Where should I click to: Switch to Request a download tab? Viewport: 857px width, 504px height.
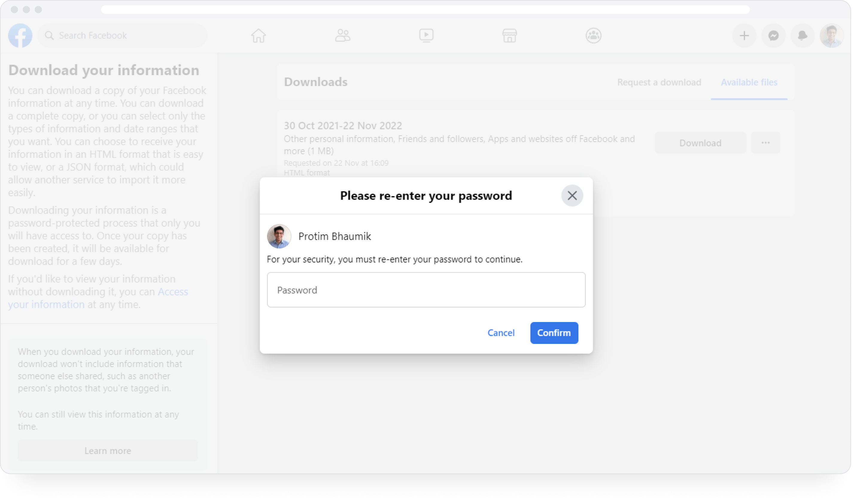click(659, 82)
